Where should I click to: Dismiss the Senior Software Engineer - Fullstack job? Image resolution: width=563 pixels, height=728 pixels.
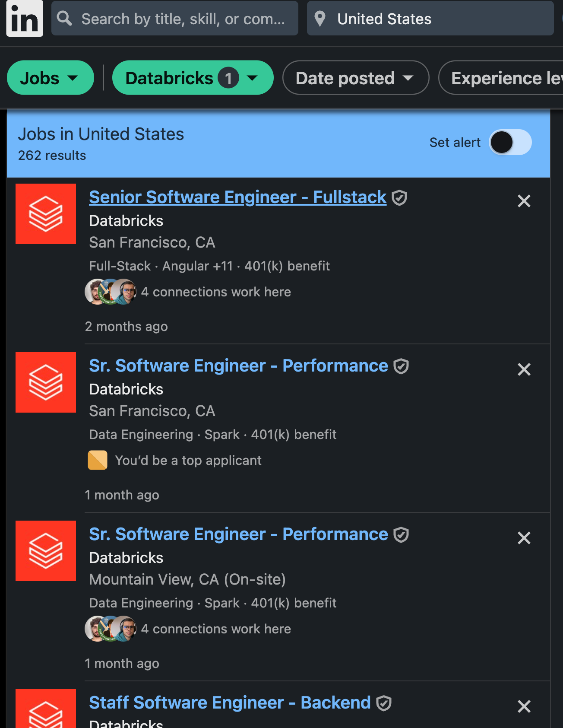pyautogui.click(x=524, y=201)
